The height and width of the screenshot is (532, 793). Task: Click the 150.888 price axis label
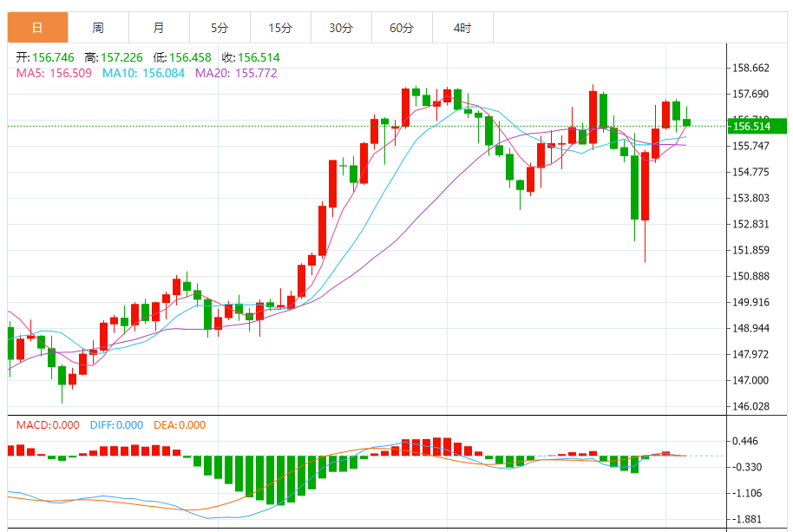(750, 277)
